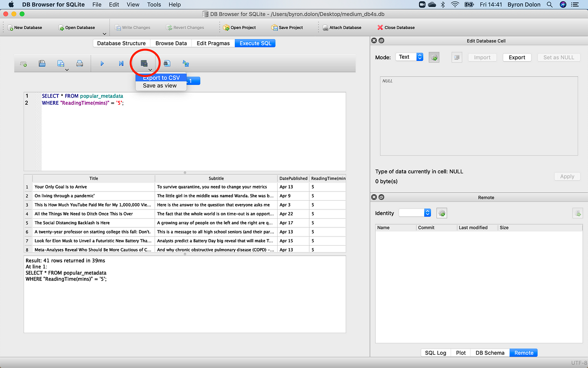588x368 pixels.
Task: Click the Wi-Fi icon in menu bar
Action: (455, 5)
